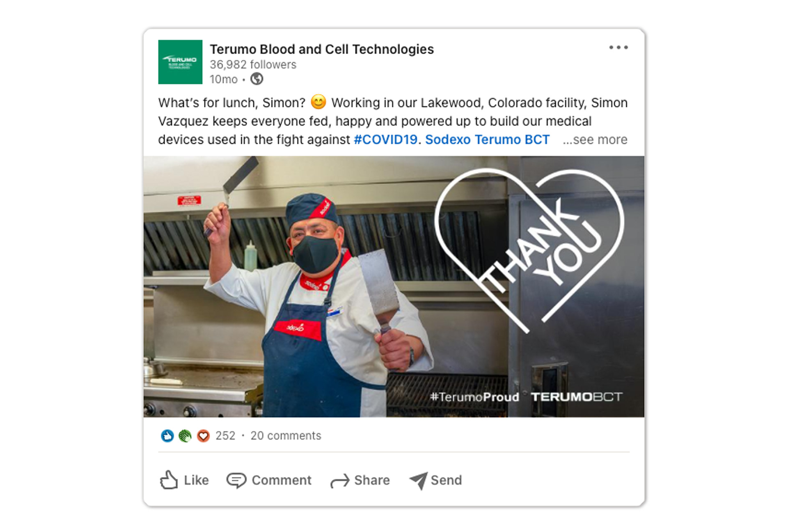The image size is (788, 532).
Task: Open the Sodexo mention link
Action: [x=448, y=140]
